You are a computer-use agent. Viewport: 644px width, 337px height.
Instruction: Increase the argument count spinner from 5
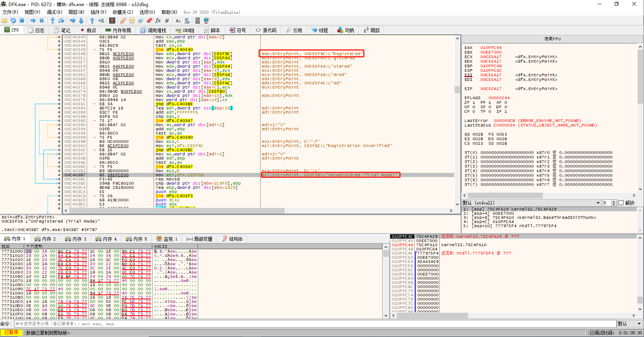click(x=614, y=201)
